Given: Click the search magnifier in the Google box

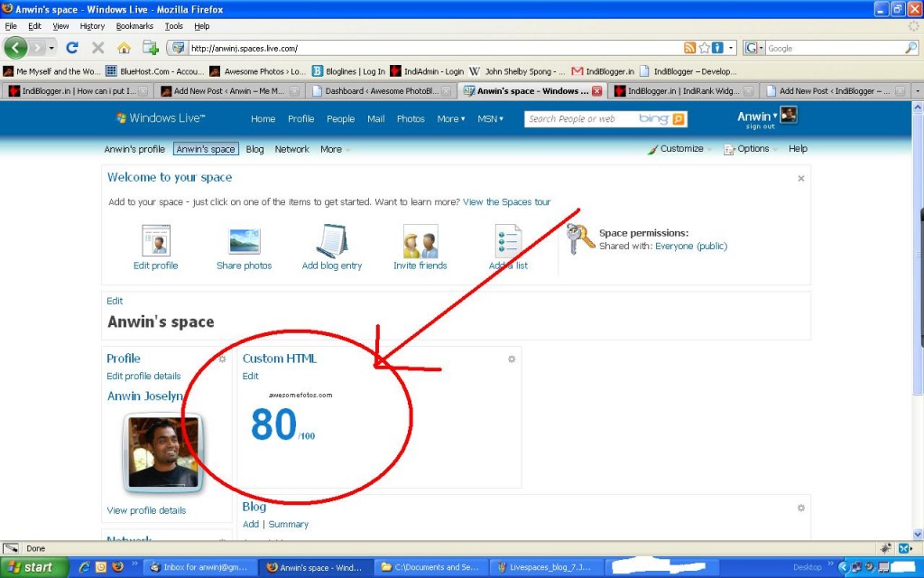Looking at the screenshot, I should (910, 48).
